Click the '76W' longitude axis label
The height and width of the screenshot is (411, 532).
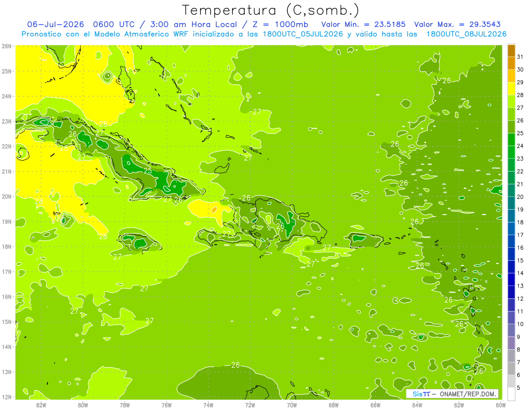(x=166, y=405)
